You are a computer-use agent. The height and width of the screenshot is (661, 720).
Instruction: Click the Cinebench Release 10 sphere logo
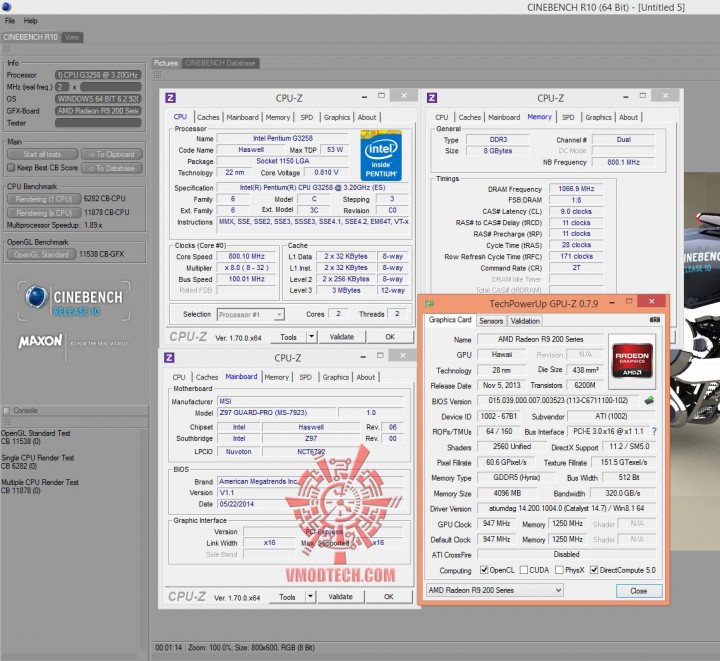pos(36,297)
